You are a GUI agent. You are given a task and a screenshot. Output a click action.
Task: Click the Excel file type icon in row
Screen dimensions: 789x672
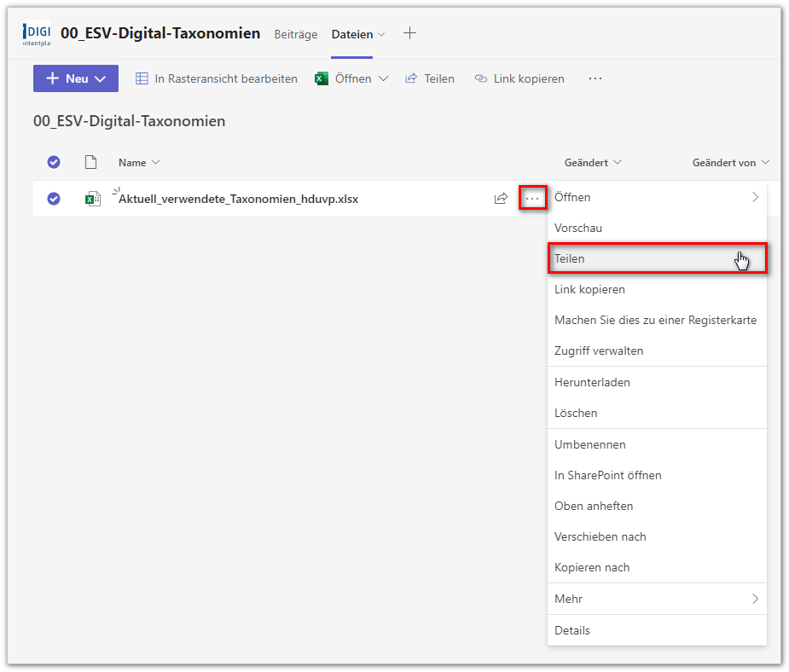coord(92,199)
